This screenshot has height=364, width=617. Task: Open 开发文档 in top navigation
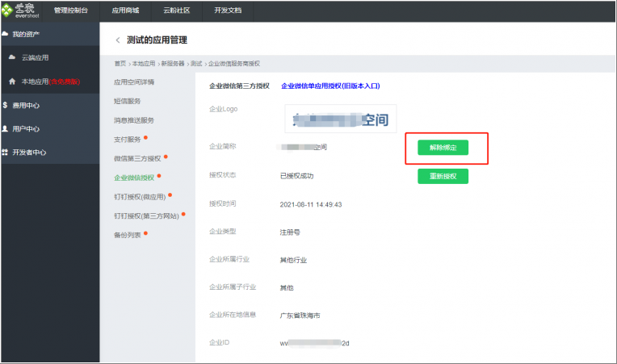coord(228,10)
